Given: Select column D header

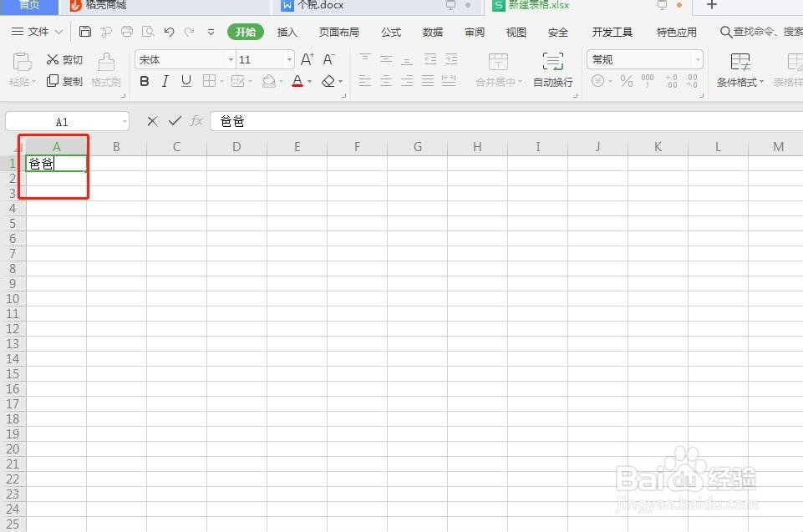Looking at the screenshot, I should pyautogui.click(x=236, y=147).
